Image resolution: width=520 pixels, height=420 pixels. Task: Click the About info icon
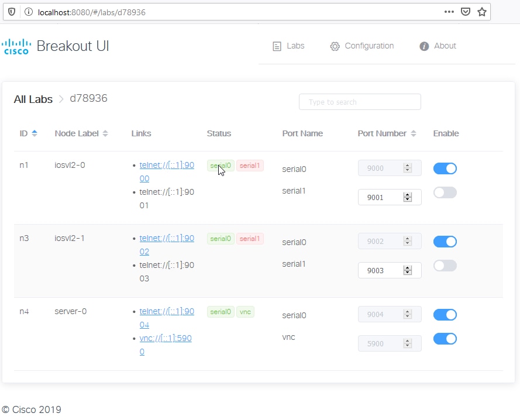423,46
